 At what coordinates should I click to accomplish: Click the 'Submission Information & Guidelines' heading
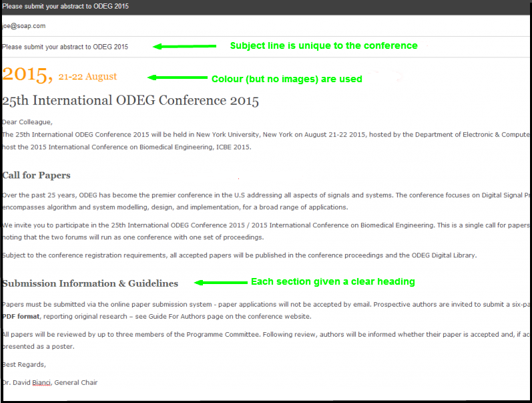[x=90, y=283]
